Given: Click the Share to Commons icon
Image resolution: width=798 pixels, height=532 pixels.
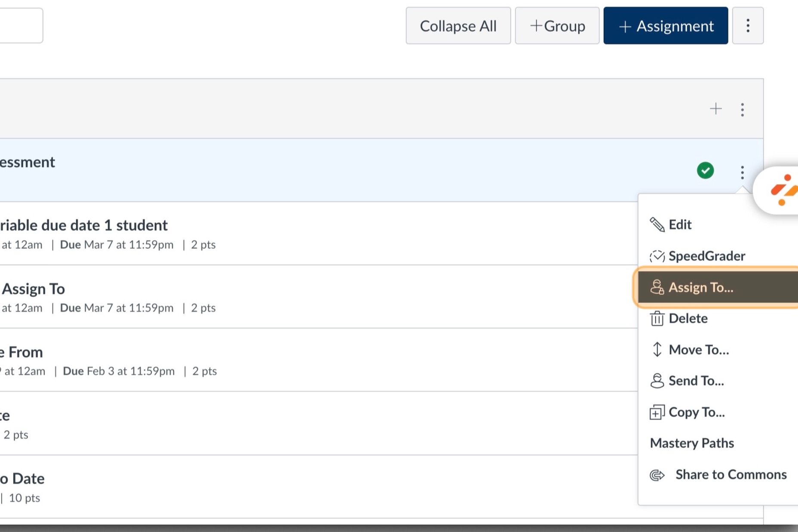Looking at the screenshot, I should (657, 475).
